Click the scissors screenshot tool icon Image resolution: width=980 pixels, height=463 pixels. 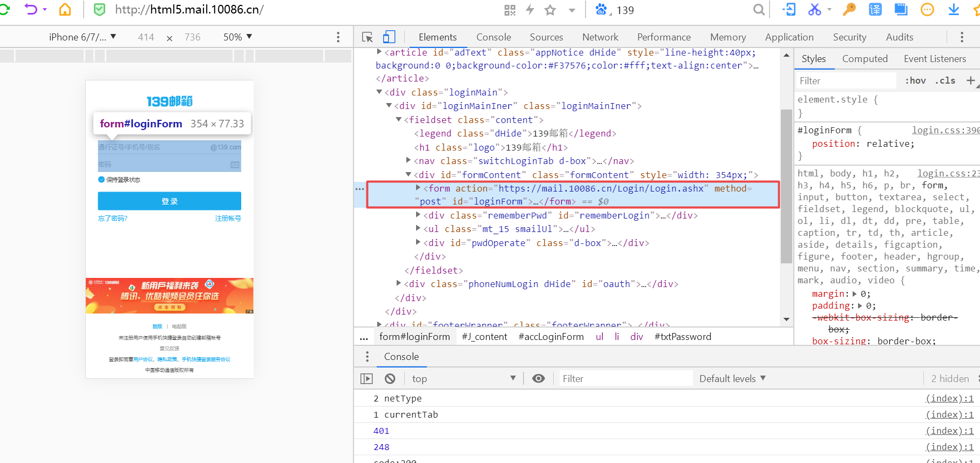pyautogui.click(x=814, y=10)
